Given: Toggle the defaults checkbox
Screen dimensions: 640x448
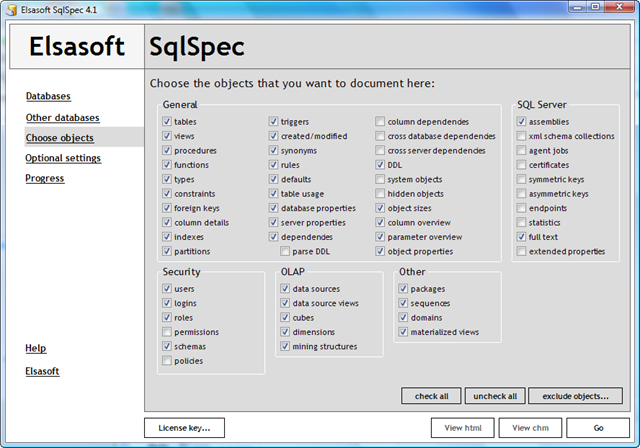Looking at the screenshot, I should click(x=273, y=179).
